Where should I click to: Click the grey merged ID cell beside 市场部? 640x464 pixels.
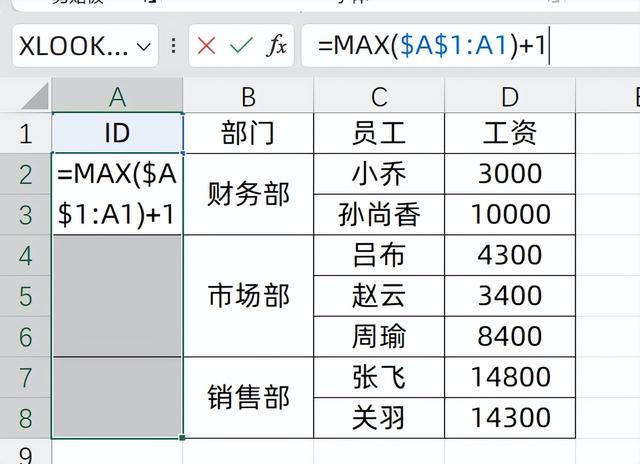click(118, 296)
